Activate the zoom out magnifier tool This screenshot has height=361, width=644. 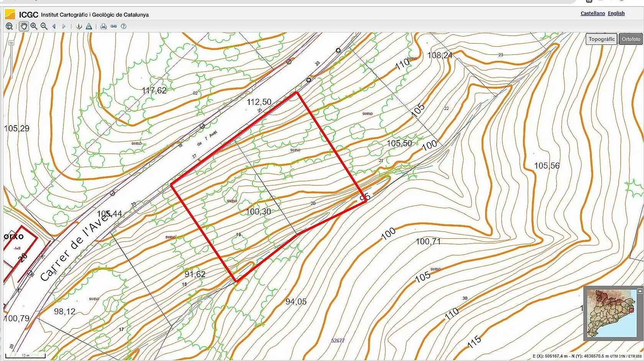[x=44, y=26]
